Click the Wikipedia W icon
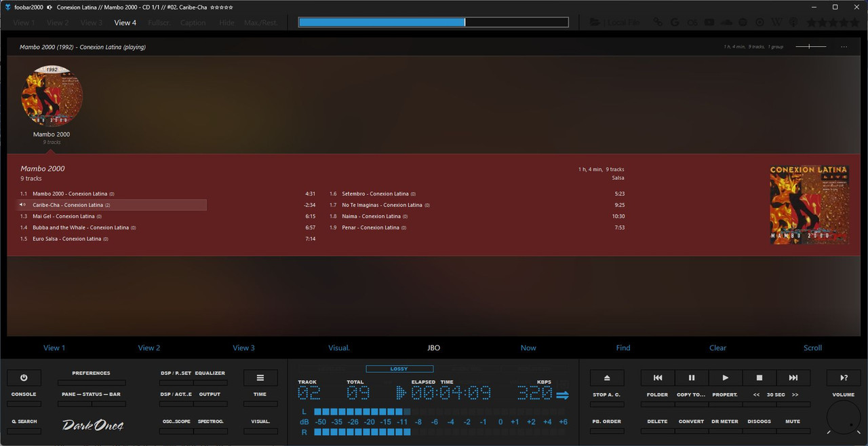This screenshot has height=446, width=868. tap(776, 22)
